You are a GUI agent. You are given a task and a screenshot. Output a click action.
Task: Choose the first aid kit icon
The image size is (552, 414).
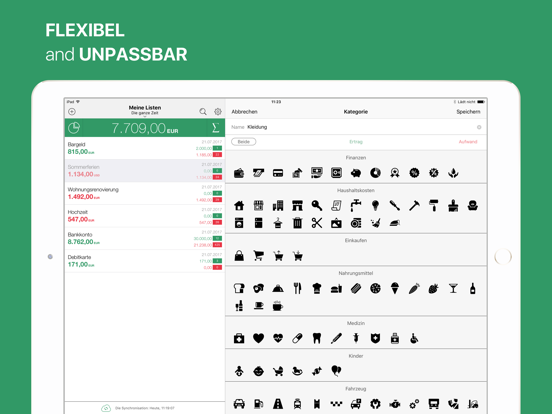tap(239, 338)
